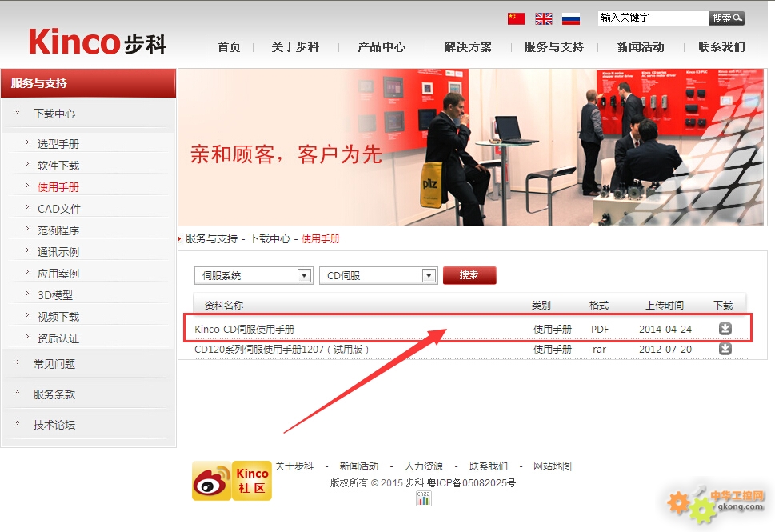
Task: Select 选型手册 in the sidebar
Action: pyautogui.click(x=58, y=144)
